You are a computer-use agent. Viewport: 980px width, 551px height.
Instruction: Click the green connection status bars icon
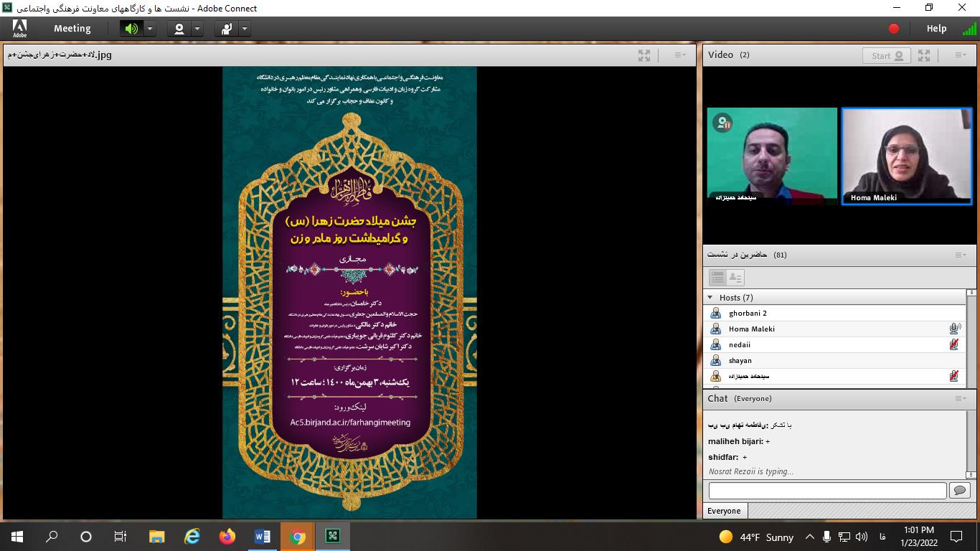969,29
